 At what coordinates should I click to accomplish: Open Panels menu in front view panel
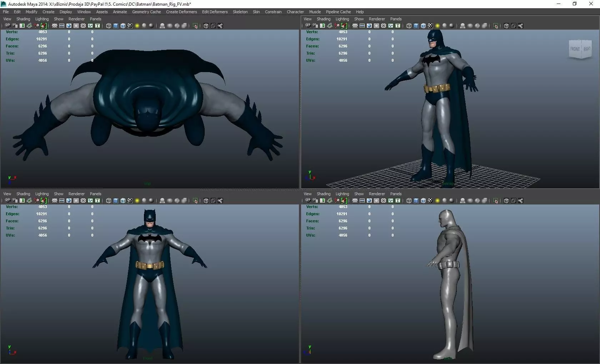point(95,194)
